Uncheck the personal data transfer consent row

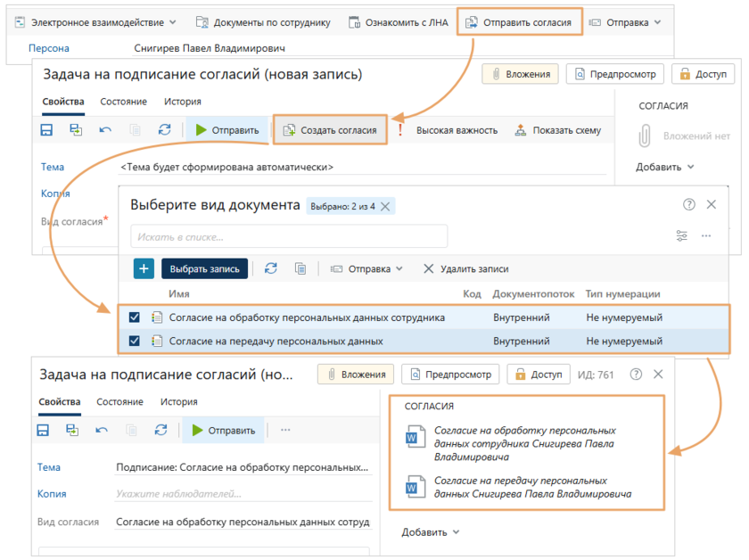[135, 341]
